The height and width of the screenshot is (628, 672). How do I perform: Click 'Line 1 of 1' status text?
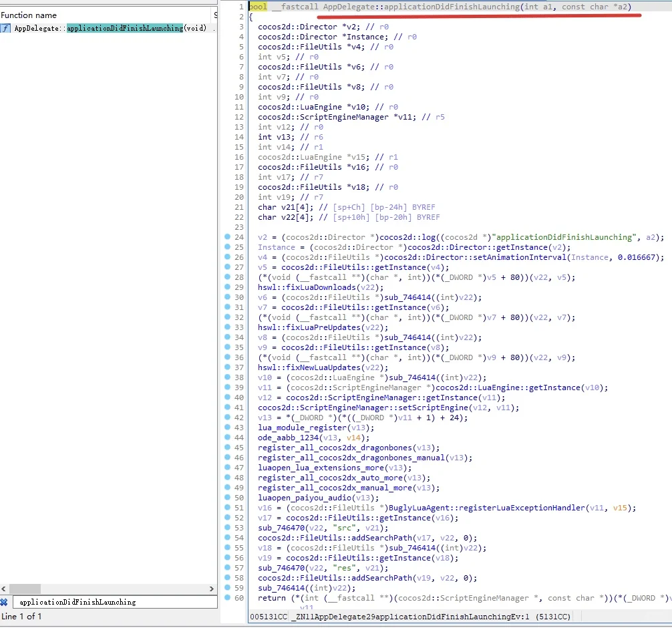(x=21, y=617)
